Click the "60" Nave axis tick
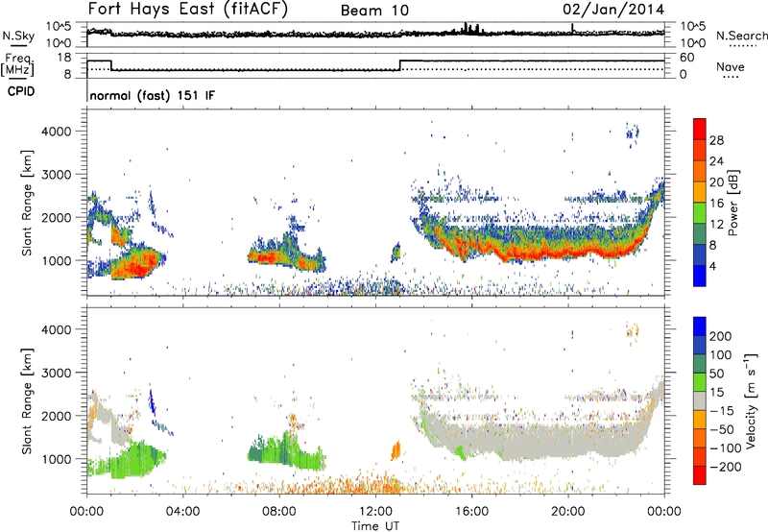Screen dimensions: 768x532 pyautogui.click(x=687, y=58)
